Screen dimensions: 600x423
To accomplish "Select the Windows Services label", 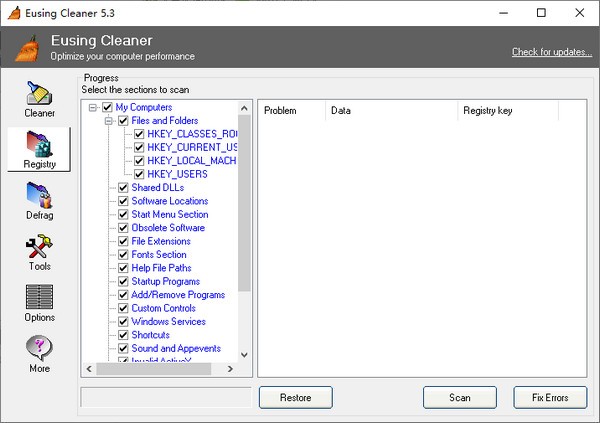I will (x=169, y=322).
